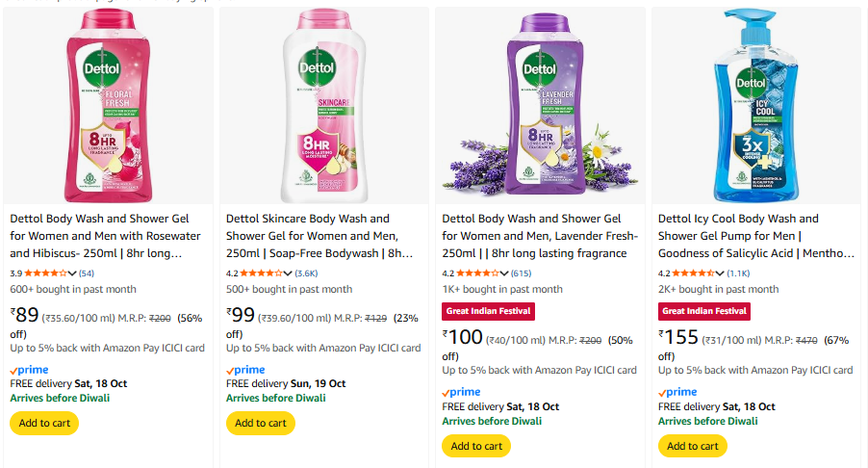Screen dimensions: 868x468
Task: Expand rating dropdown arrow for Skincare body wash
Action: pyautogui.click(x=288, y=273)
